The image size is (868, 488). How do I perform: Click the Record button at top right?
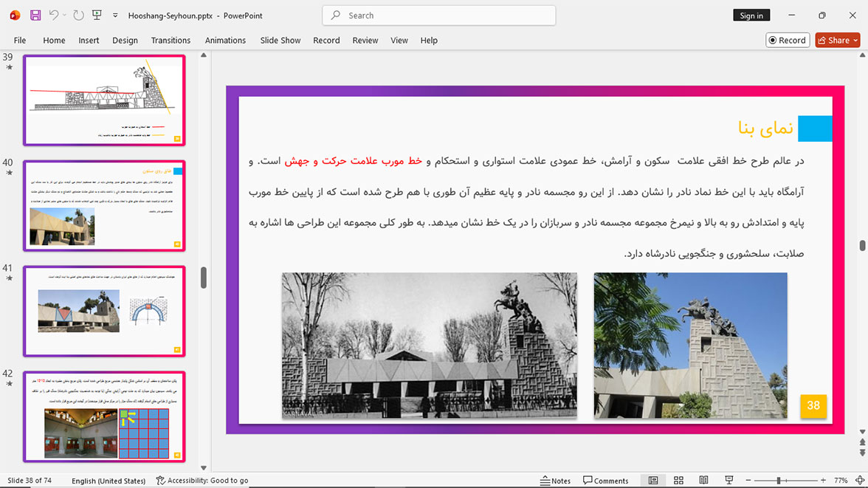click(787, 41)
